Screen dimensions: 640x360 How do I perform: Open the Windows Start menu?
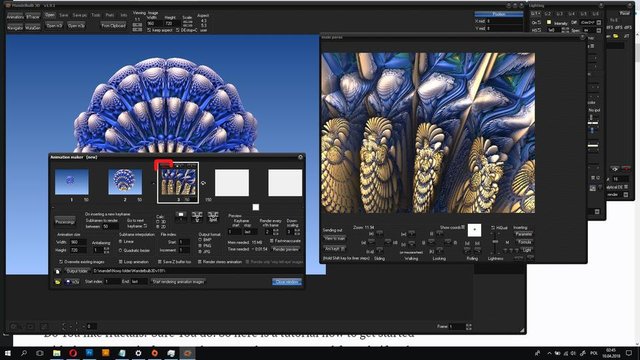pyautogui.click(x=8, y=353)
